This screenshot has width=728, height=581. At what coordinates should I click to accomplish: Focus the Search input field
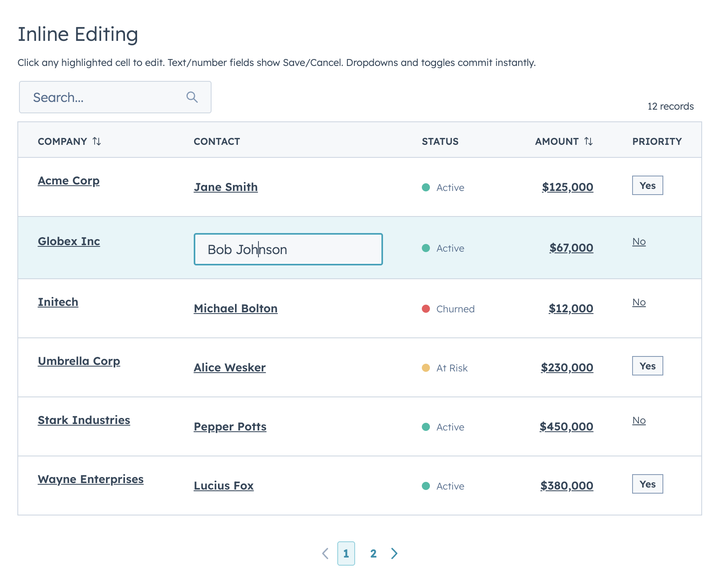pyautogui.click(x=115, y=97)
